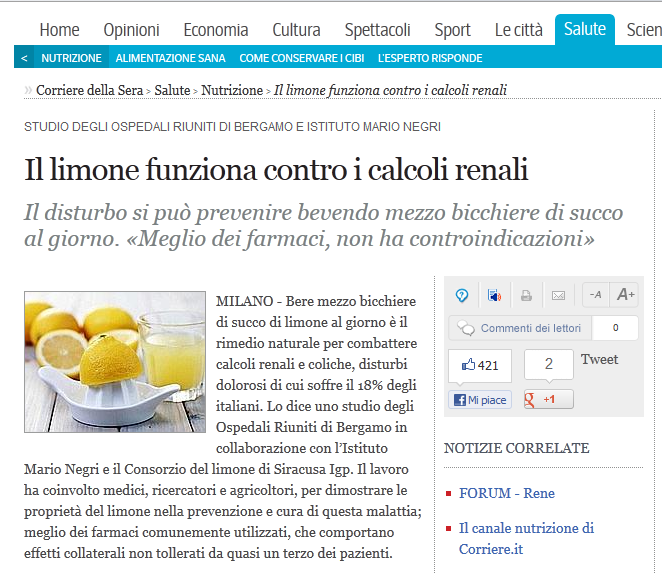Open the Home menu item

(60, 30)
